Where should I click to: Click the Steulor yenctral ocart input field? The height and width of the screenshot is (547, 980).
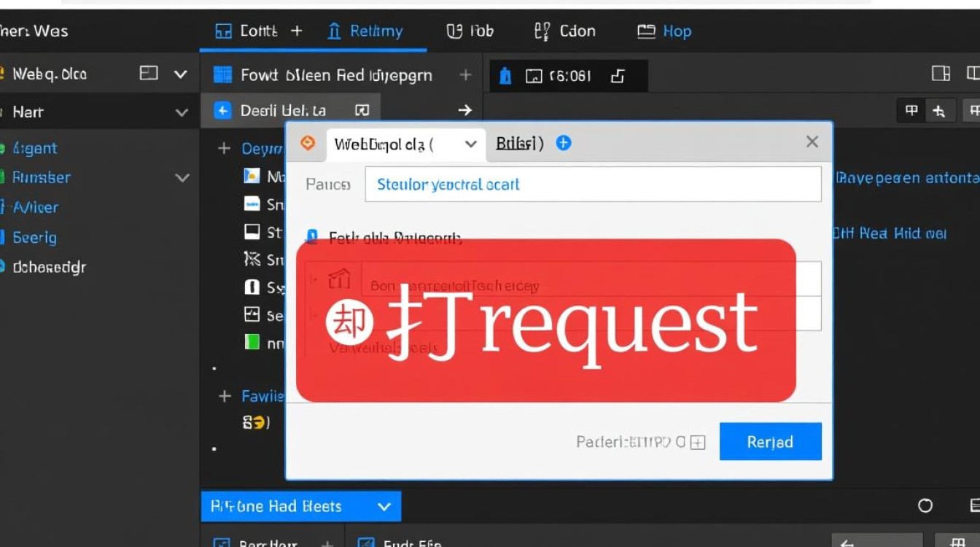[592, 185]
